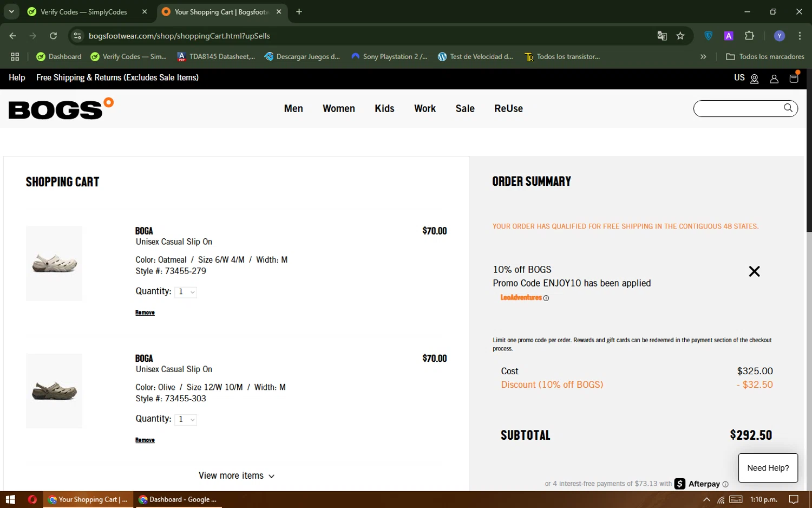Open the LeoAdventures info icon
812x508 pixels.
click(x=546, y=298)
